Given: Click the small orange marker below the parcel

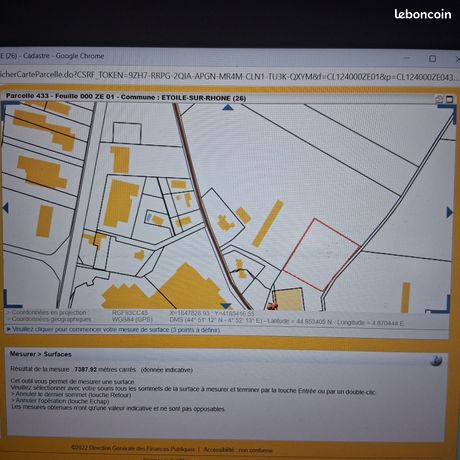Looking at the screenshot, I should pyautogui.click(x=272, y=306).
